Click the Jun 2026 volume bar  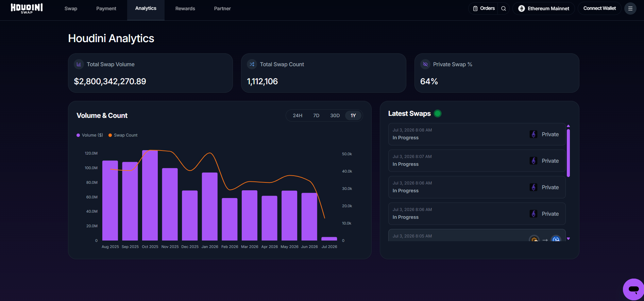click(x=309, y=217)
